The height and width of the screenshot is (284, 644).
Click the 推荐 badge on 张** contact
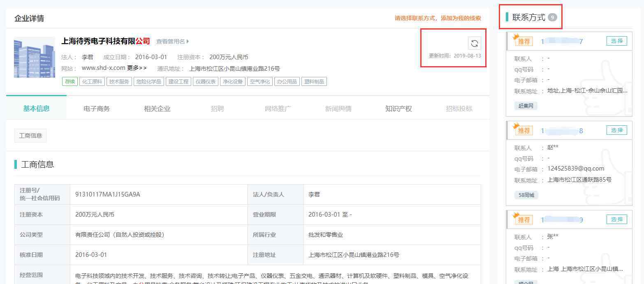click(x=524, y=219)
